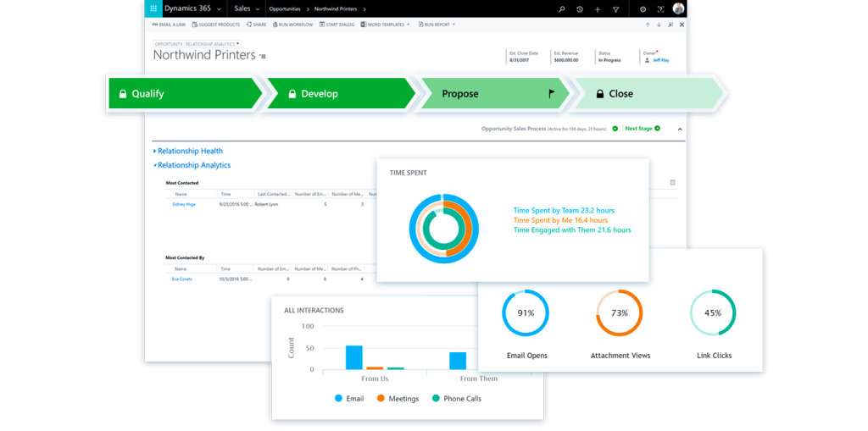Screen dimensions: 868x431
Task: Collapse Relationship Analytics section
Action: coord(192,165)
